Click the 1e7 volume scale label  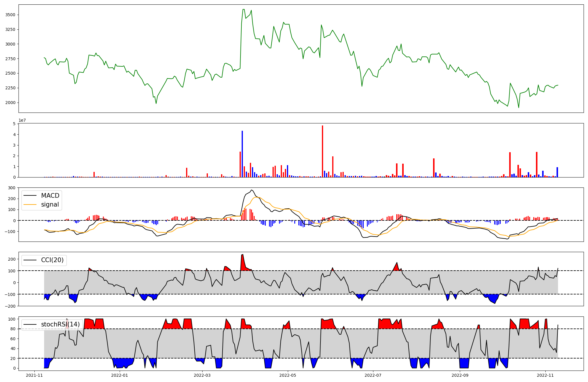22,120
